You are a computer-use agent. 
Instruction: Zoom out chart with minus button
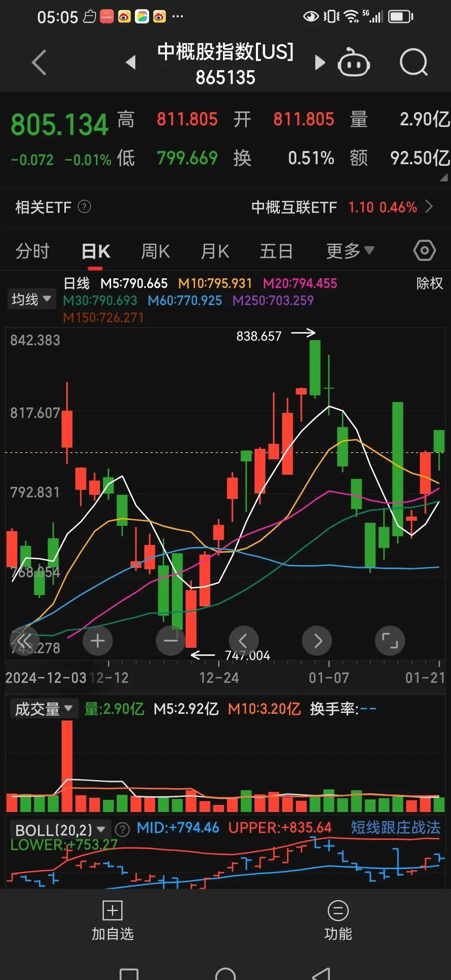170,641
